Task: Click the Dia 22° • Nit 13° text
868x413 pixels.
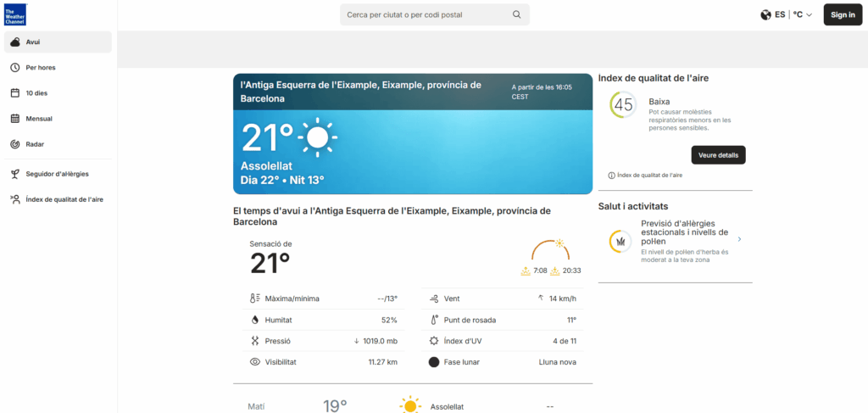Action: [x=282, y=180]
